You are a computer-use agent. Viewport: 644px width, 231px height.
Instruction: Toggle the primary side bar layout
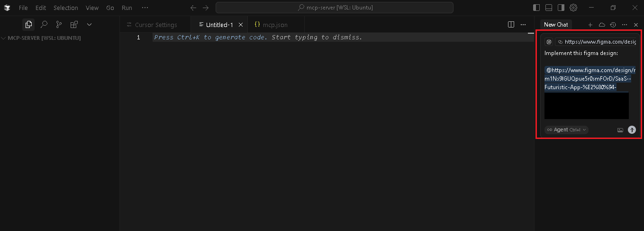(x=536, y=8)
